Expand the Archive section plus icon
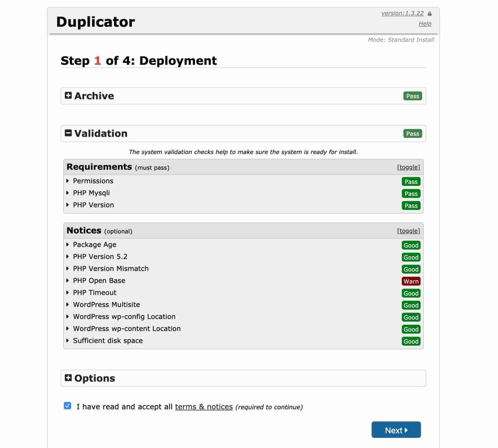The image size is (498, 448). pyautogui.click(x=68, y=96)
